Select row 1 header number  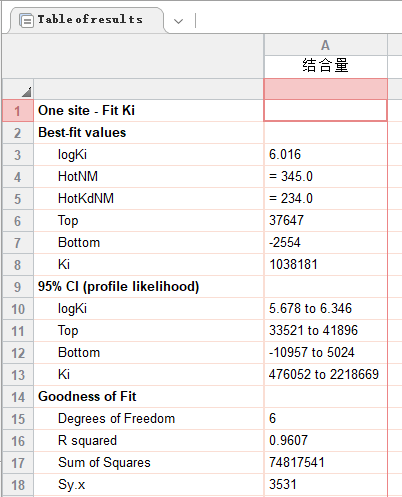[18, 111]
